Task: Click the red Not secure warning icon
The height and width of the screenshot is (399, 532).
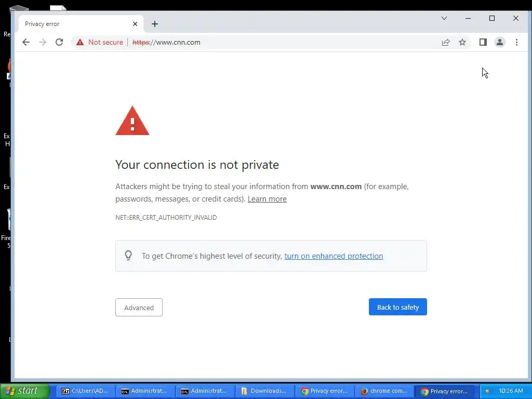Action: click(x=79, y=42)
